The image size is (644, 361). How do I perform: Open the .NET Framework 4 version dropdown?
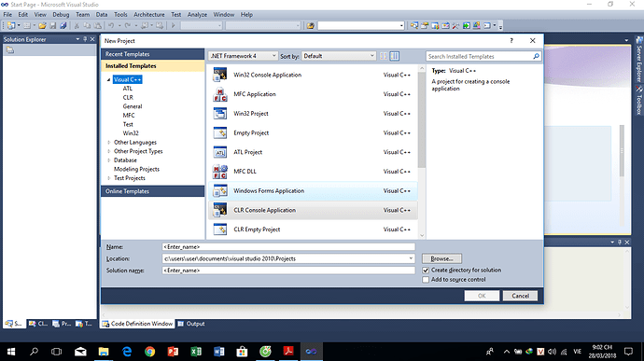(244, 56)
